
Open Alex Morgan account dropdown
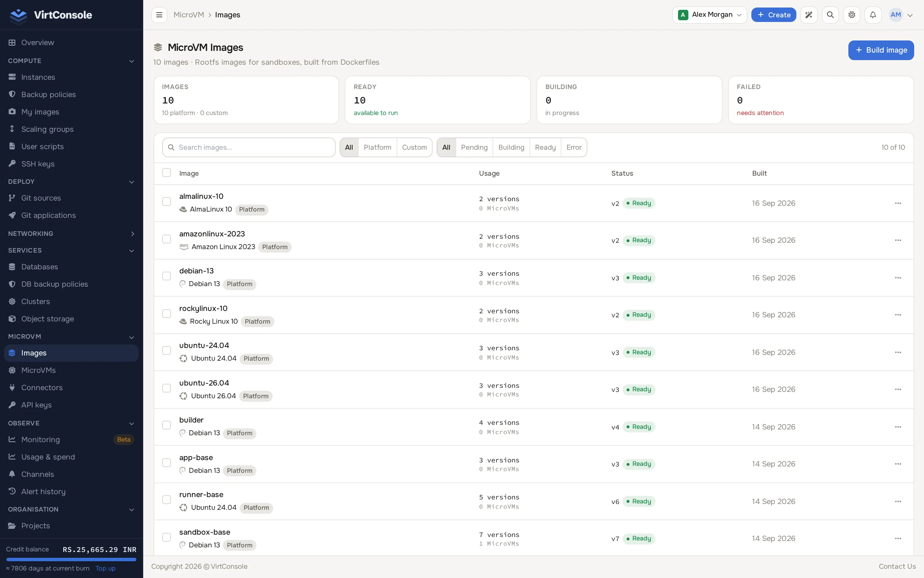709,15
